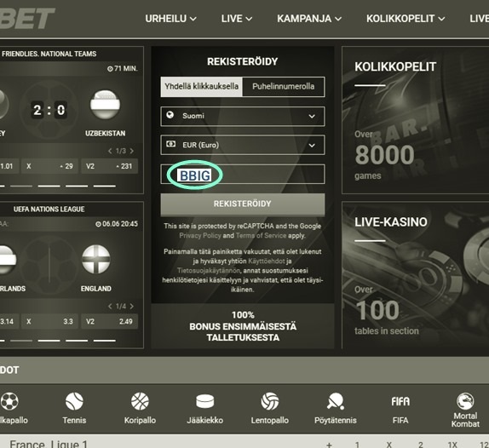Image resolution: width=489 pixels, height=448 pixels.
Task: Click the REKISTERÖIDY registration button
Action: point(242,204)
